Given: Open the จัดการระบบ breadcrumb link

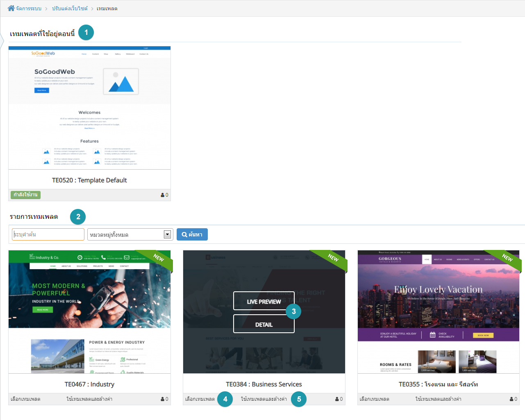Looking at the screenshot, I should (29, 9).
